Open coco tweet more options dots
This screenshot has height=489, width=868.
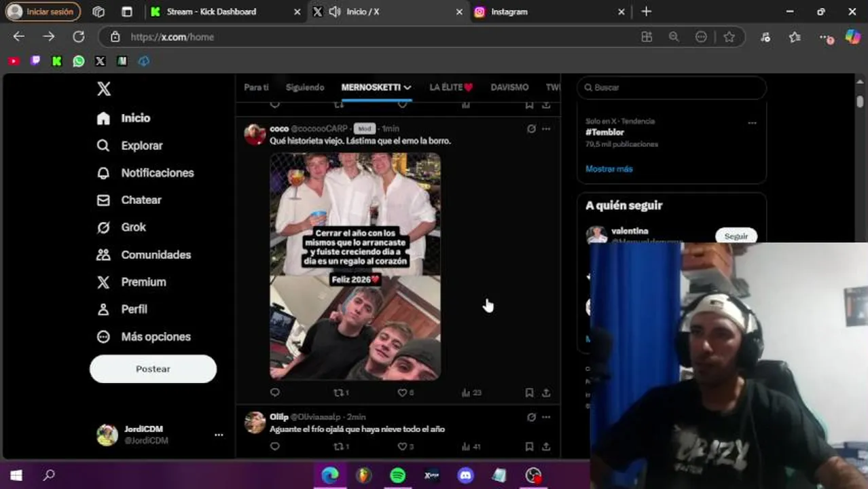pyautogui.click(x=546, y=128)
